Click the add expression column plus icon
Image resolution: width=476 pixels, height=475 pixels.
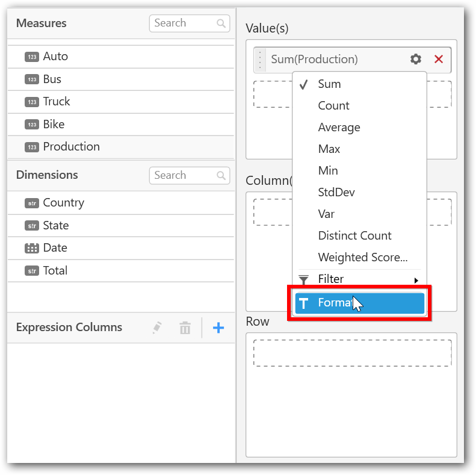218,328
